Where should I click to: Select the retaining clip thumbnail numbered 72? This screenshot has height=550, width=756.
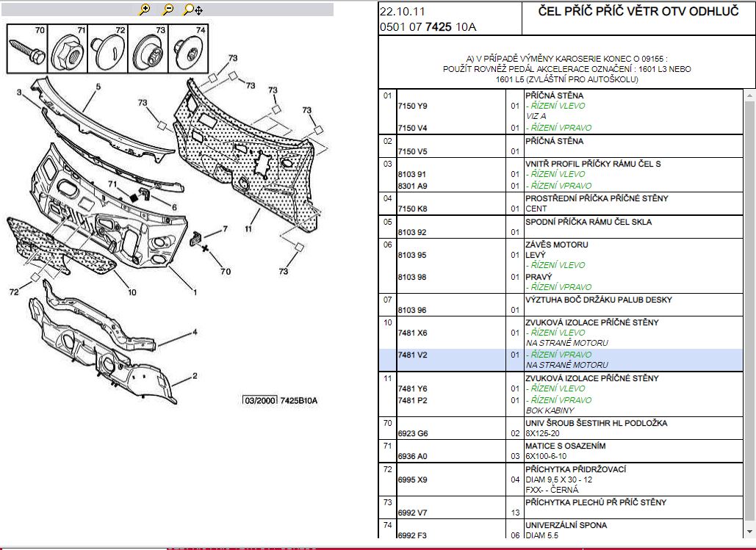tap(107, 50)
